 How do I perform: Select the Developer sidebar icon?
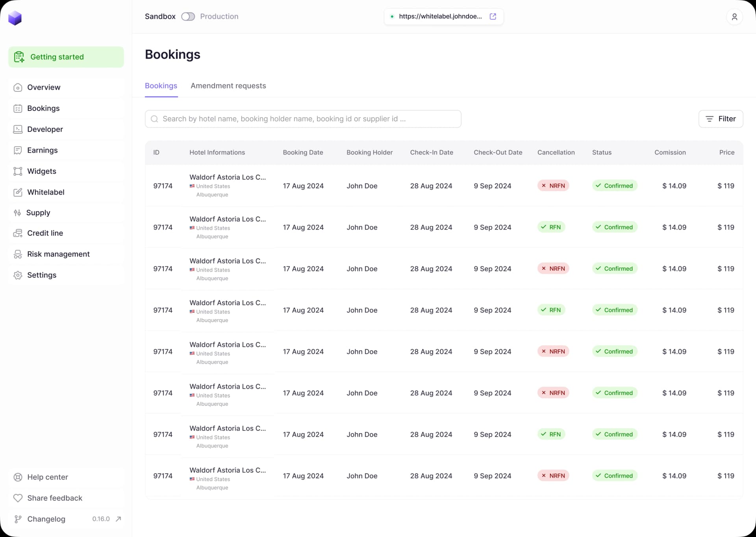(18, 129)
